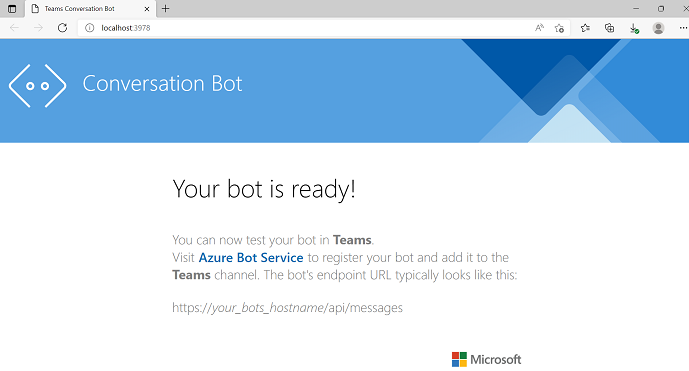Click the Azure Bot Service link
The image size is (689, 371).
(x=251, y=257)
